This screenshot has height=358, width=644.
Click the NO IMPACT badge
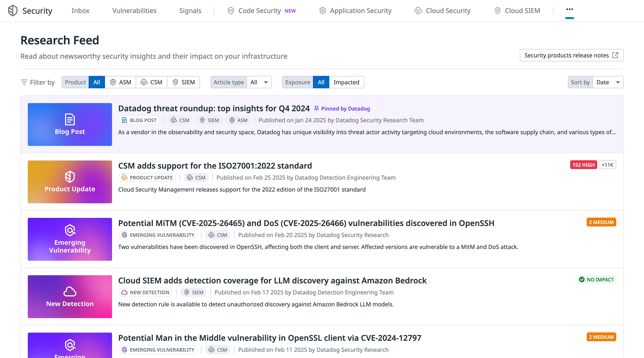tap(596, 280)
